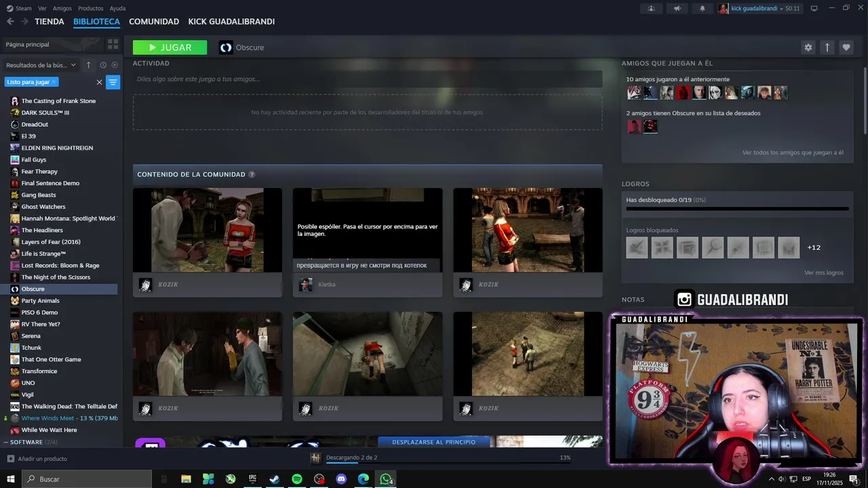
Task: Show ready-to-play filter play icon
Action: (x=115, y=65)
